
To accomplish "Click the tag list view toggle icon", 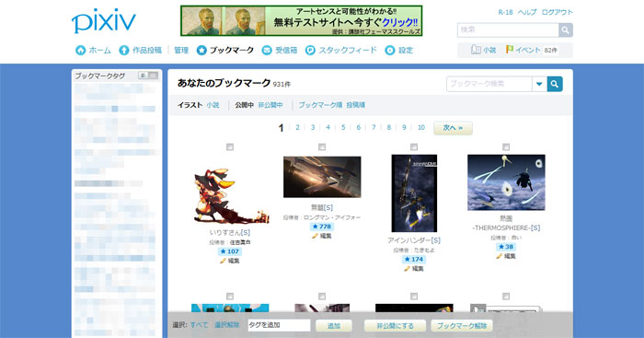I will (x=143, y=76).
